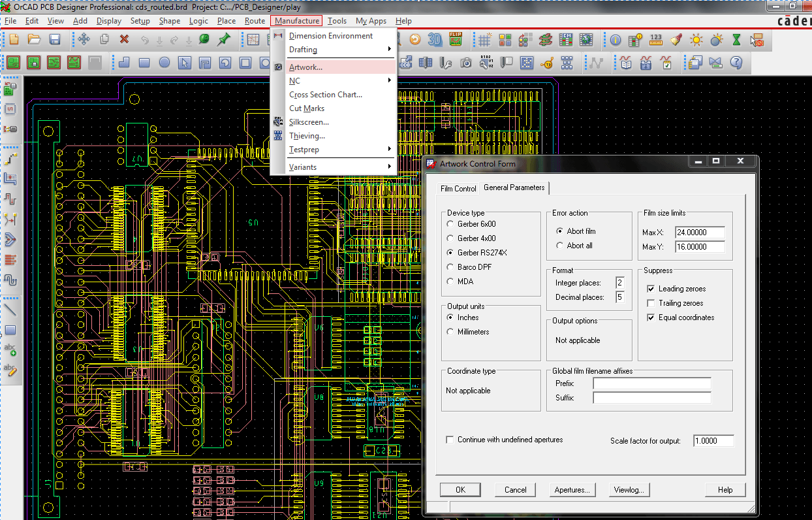Open the Route menu
812x520 pixels.
(x=255, y=21)
